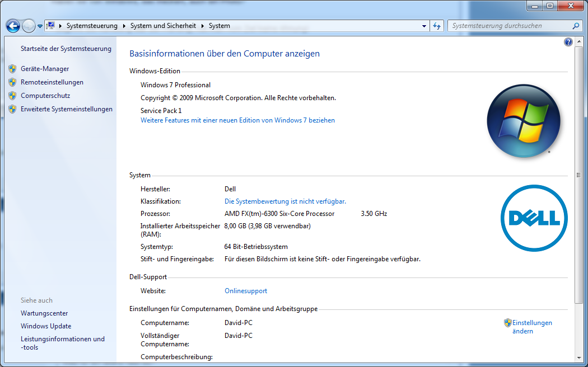Click the Basisinformationen über den Computer heading

tap(225, 54)
